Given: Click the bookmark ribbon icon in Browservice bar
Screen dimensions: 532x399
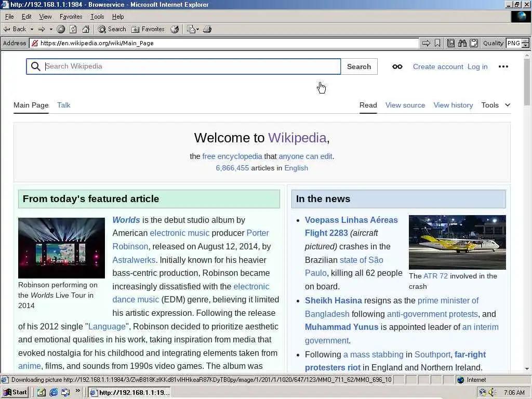Looking at the screenshot, I should pyautogui.click(x=437, y=43).
